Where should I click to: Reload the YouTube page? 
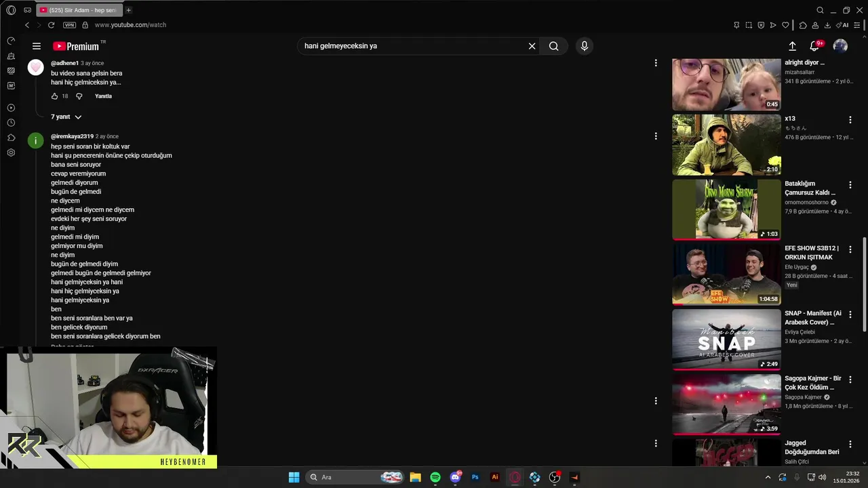[51, 25]
